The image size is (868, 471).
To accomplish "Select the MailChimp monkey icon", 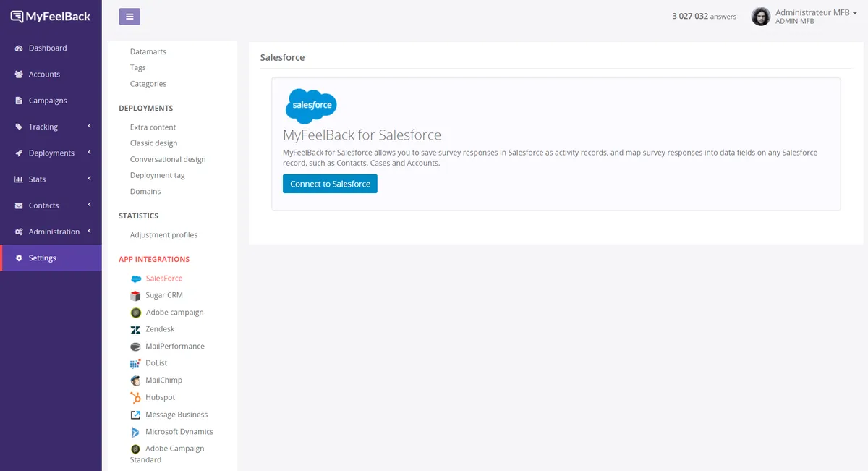I will pyautogui.click(x=135, y=381).
